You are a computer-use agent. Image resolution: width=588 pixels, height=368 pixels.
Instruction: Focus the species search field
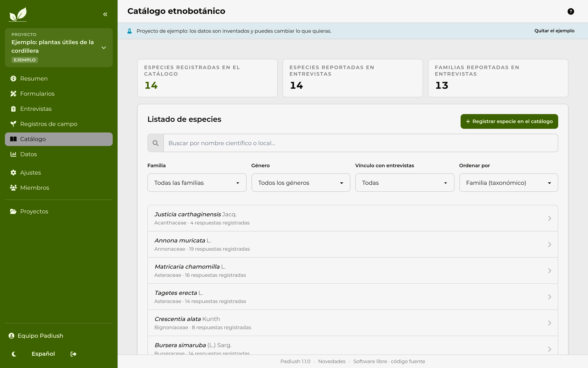(361, 143)
